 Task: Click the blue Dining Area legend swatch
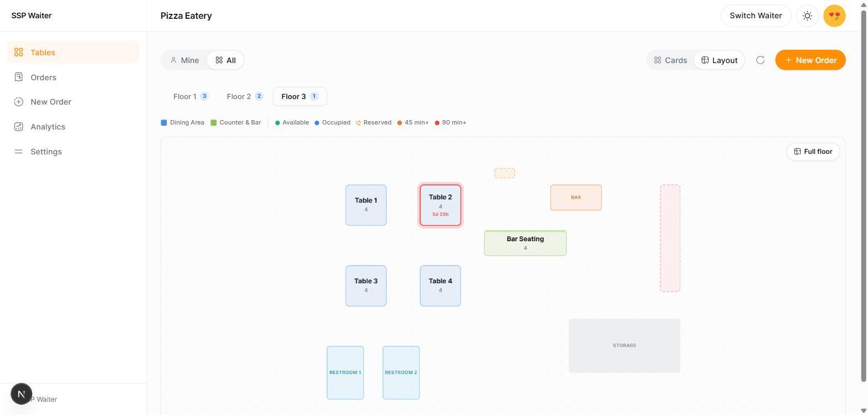click(x=164, y=123)
